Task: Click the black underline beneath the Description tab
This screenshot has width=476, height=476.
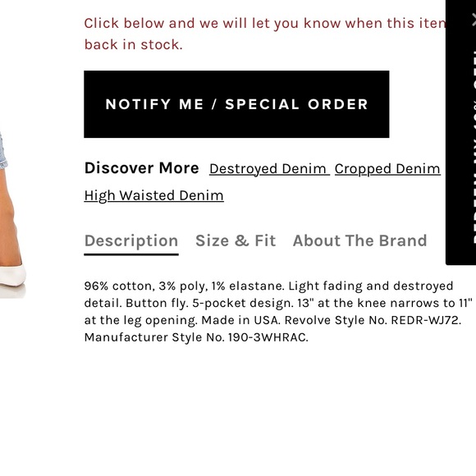Action: pyautogui.click(x=131, y=254)
